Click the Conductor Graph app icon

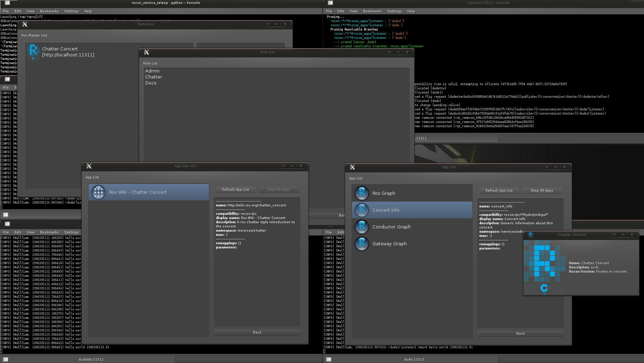[x=362, y=227]
